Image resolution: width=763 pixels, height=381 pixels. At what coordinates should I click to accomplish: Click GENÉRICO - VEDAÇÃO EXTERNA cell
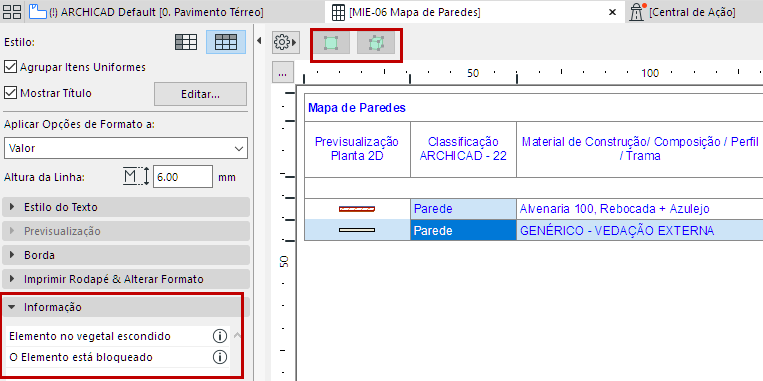tap(640, 230)
